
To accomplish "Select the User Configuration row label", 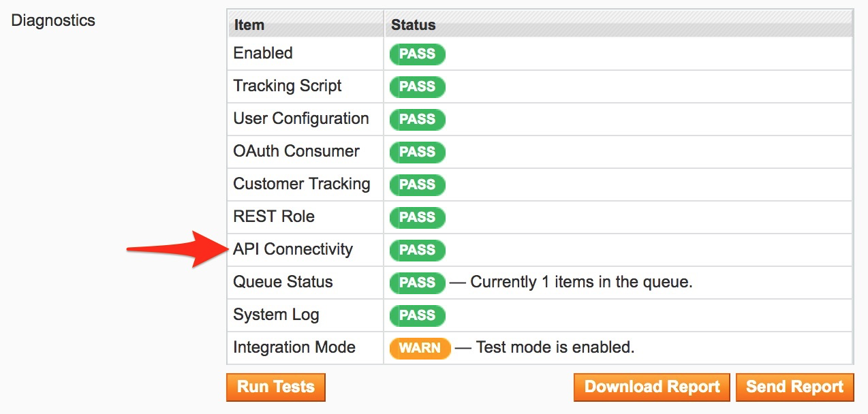I will tap(301, 118).
